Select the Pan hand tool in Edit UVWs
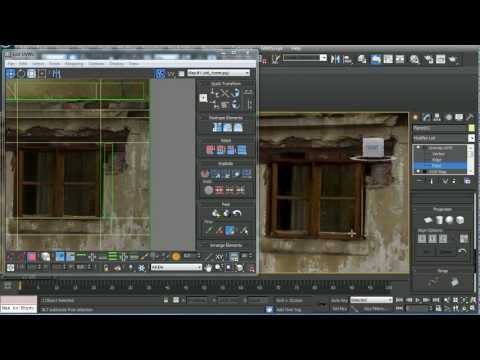 tap(208, 268)
